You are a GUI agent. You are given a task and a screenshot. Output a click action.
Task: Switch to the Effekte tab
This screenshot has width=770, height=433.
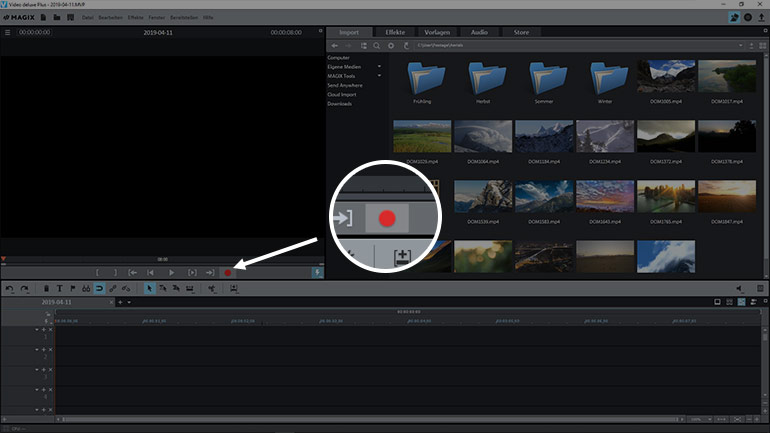coord(395,32)
